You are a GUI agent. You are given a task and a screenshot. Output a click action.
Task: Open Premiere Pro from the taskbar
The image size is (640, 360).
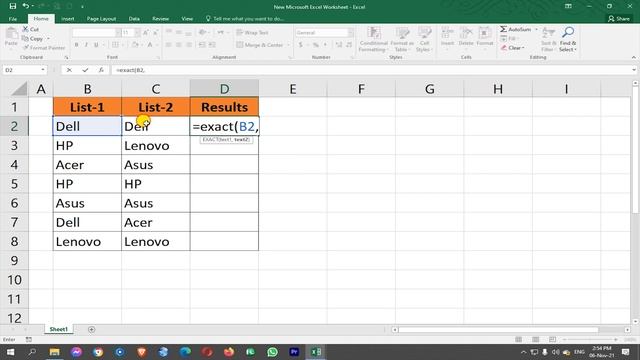(294, 352)
